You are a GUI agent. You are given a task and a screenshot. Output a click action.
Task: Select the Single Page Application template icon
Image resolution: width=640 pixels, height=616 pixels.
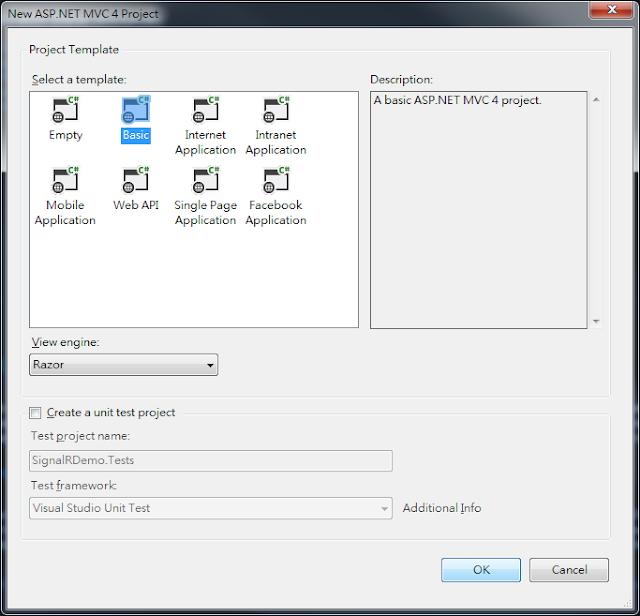tap(206, 180)
